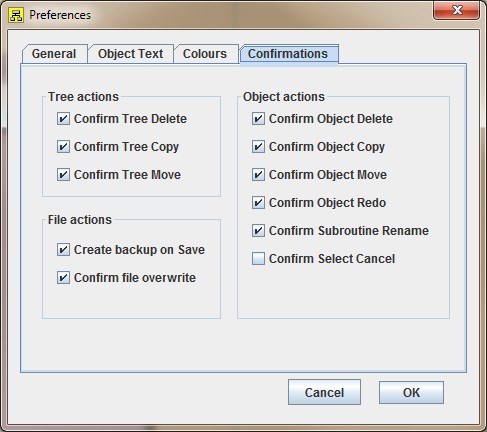Turn off Create backup on Save

pos(63,250)
